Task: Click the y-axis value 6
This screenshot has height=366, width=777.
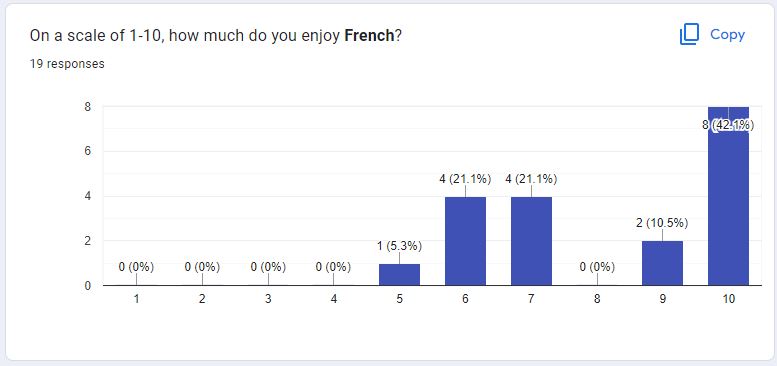Action: coord(87,152)
